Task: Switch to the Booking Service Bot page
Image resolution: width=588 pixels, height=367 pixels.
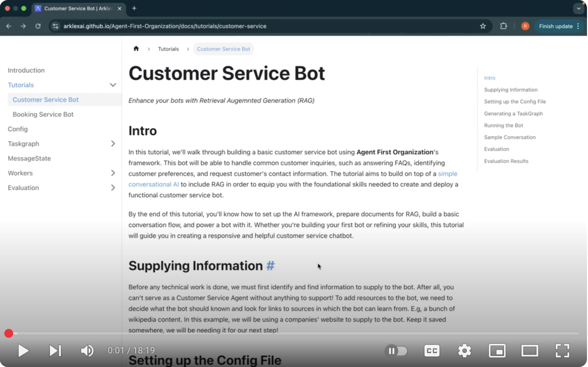Action: pos(43,114)
